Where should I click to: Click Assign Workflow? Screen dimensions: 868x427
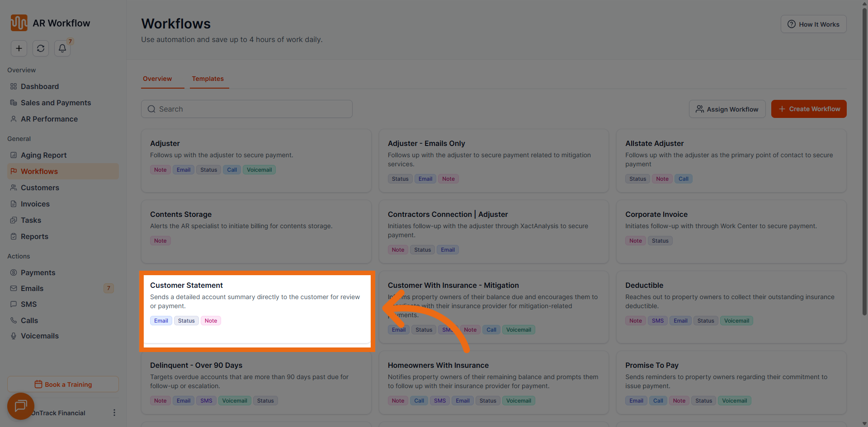pos(727,109)
